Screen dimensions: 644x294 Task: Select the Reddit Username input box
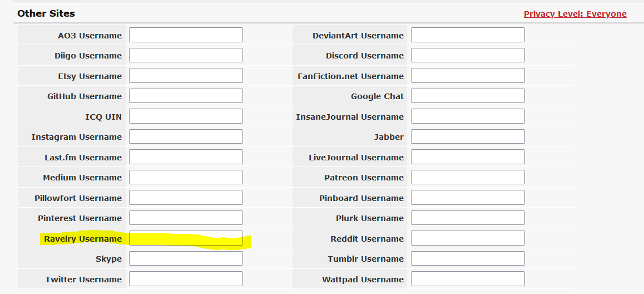(468, 238)
